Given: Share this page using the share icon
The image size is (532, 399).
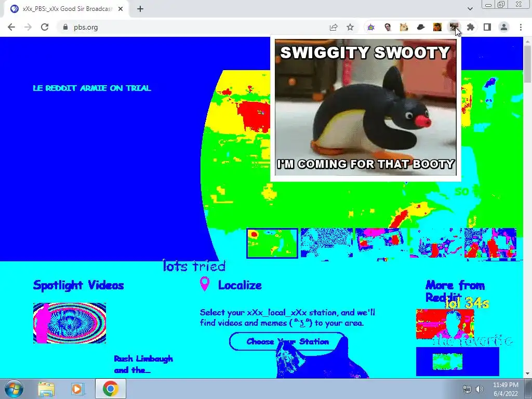Looking at the screenshot, I should [x=334, y=27].
